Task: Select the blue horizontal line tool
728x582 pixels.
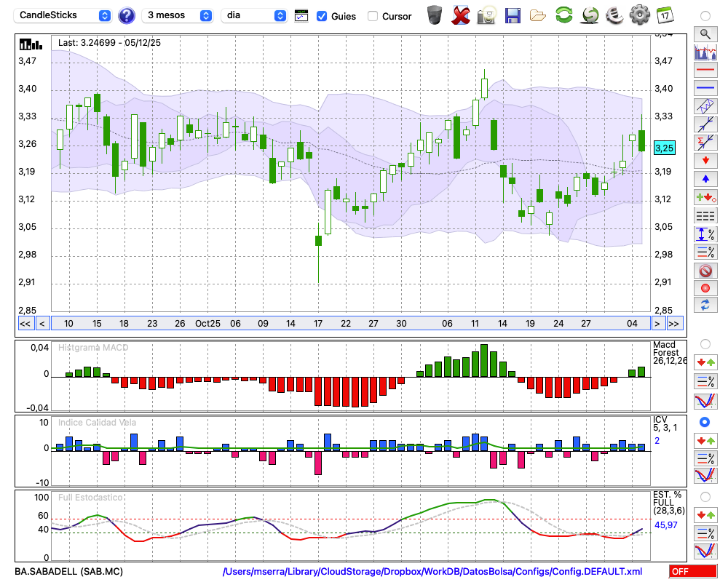Action: 705,88
